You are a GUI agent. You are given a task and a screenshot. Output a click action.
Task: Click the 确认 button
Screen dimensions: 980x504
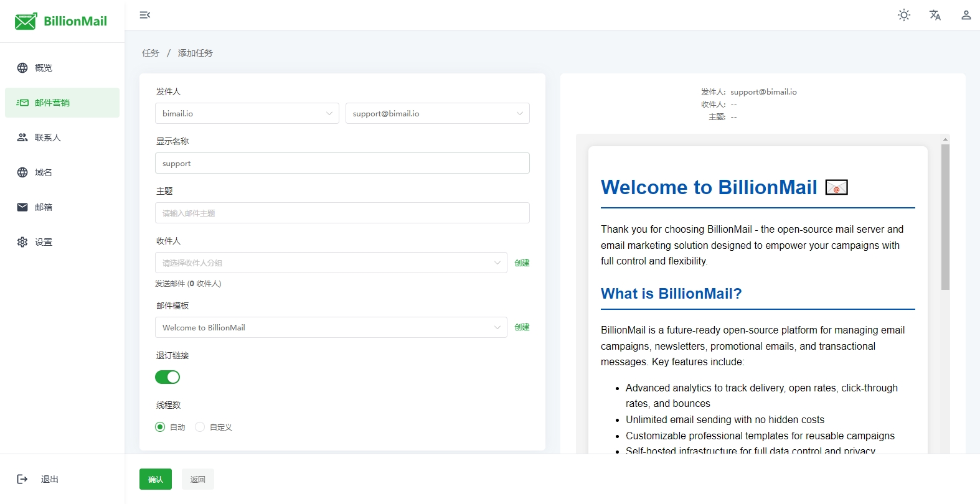(156, 479)
